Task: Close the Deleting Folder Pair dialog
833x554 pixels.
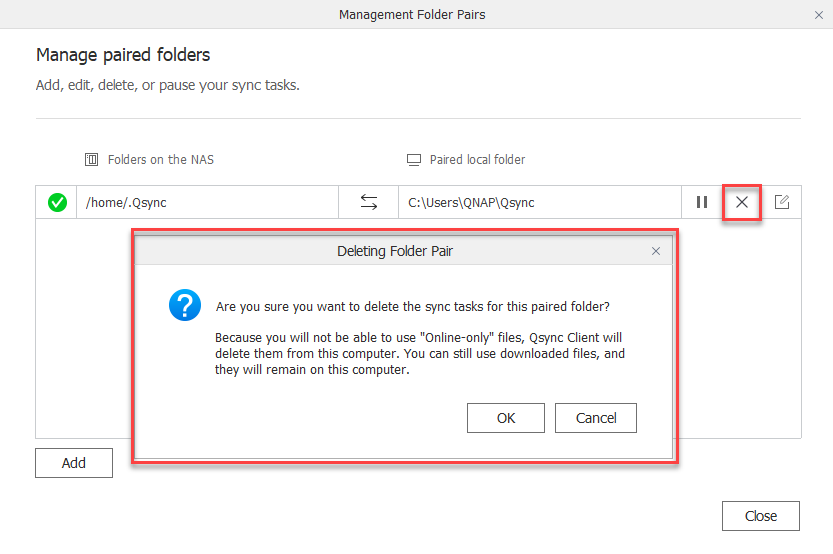Action: click(x=656, y=251)
